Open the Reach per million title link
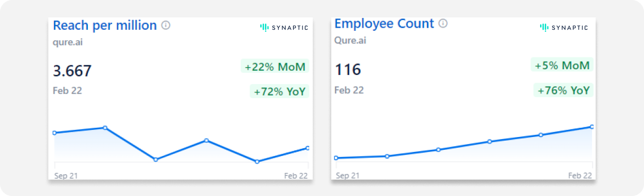Image resolution: width=644 pixels, height=196 pixels. 105,25
